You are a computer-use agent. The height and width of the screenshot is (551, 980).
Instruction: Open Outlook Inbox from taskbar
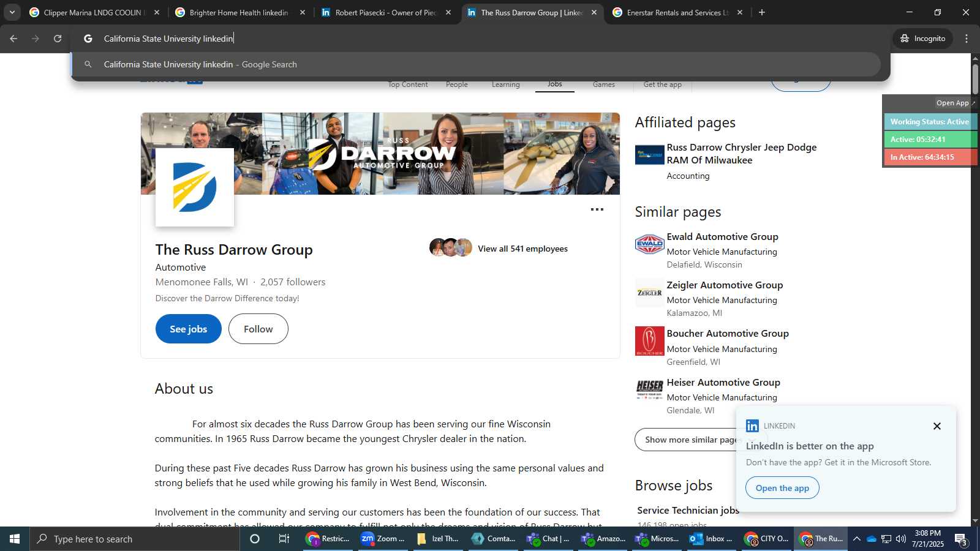pos(712,539)
